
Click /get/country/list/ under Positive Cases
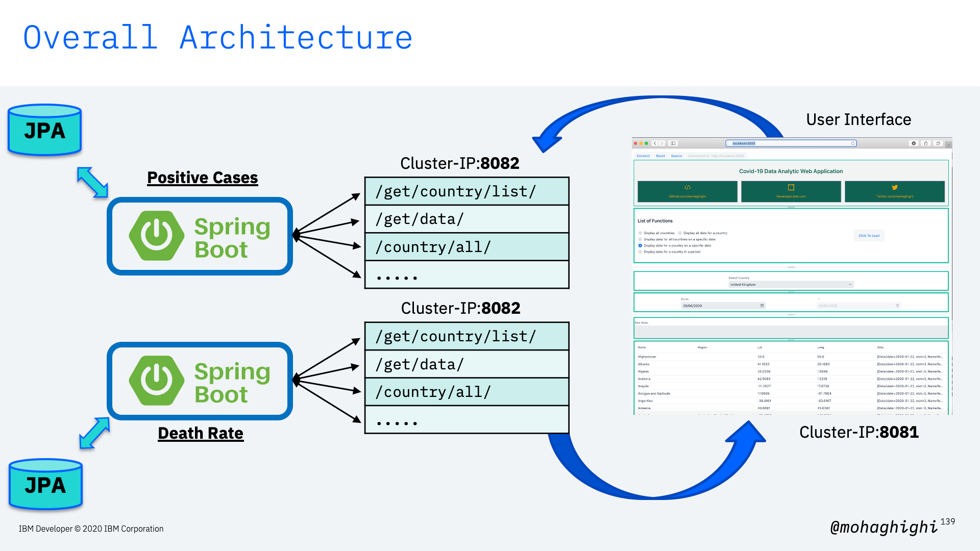click(x=467, y=191)
